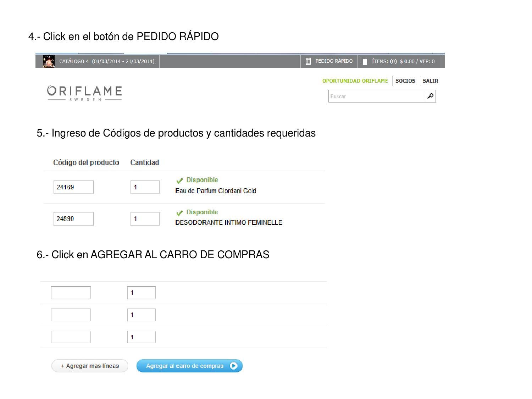Click the Buscar search field
This screenshot has height=399, width=532.
pos(376,96)
